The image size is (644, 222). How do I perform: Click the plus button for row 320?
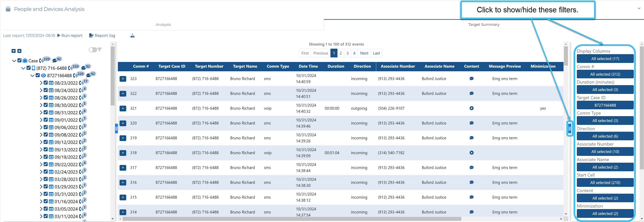(123, 123)
